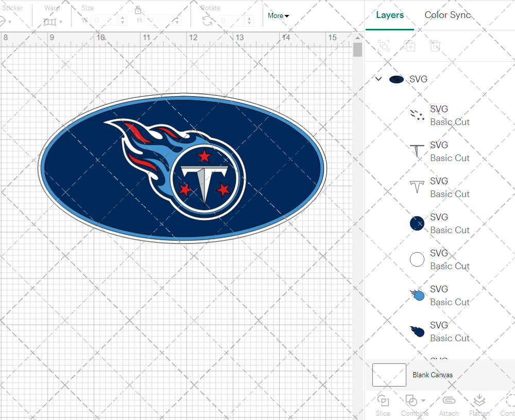Open the Combine dropdown arrow
The height and width of the screenshot is (420, 515).
pos(423,400)
